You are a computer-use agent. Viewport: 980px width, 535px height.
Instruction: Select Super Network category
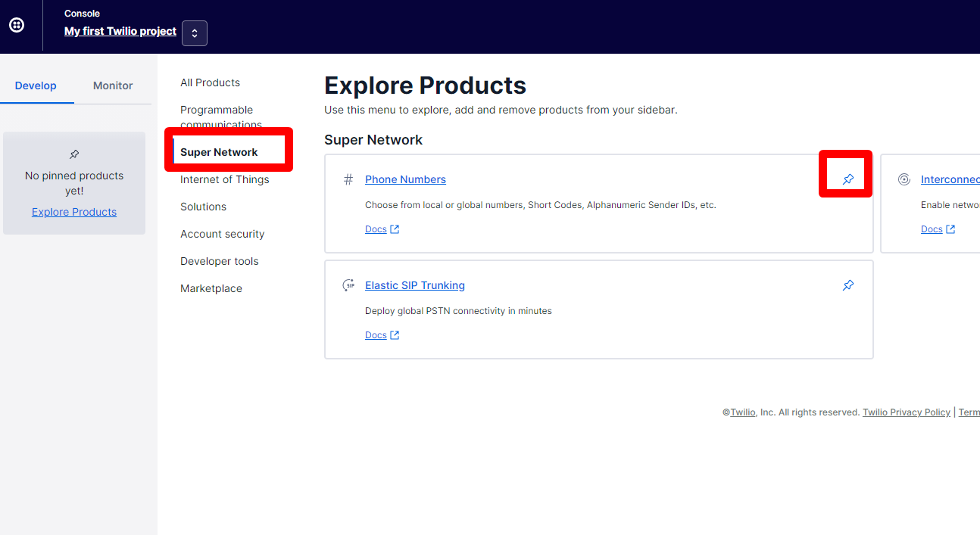[x=219, y=152]
